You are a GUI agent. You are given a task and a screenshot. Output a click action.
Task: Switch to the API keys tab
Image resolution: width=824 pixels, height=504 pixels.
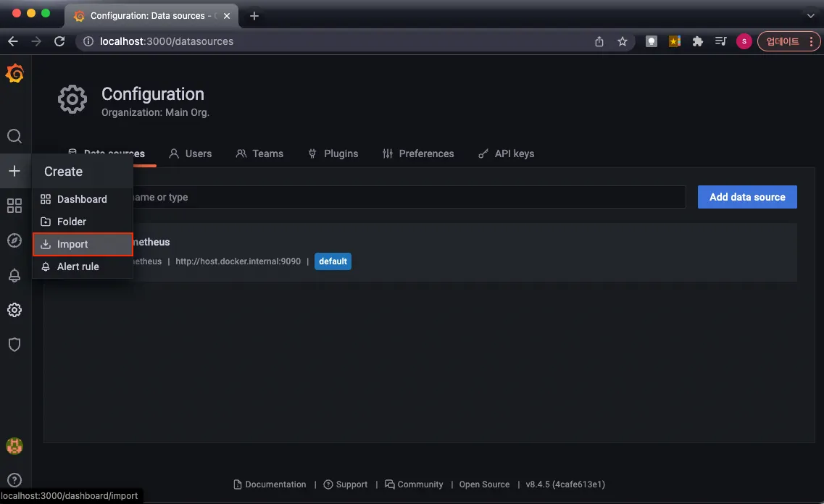506,154
